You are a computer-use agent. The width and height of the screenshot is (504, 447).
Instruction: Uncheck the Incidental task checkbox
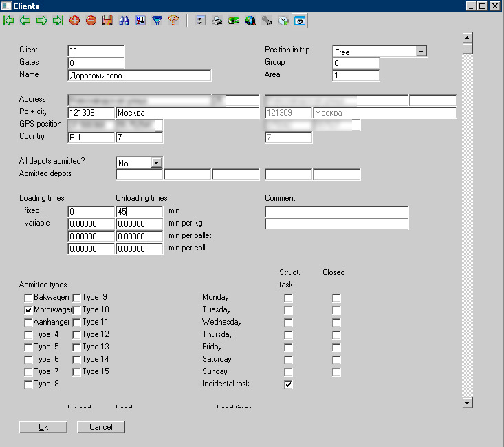click(x=288, y=384)
